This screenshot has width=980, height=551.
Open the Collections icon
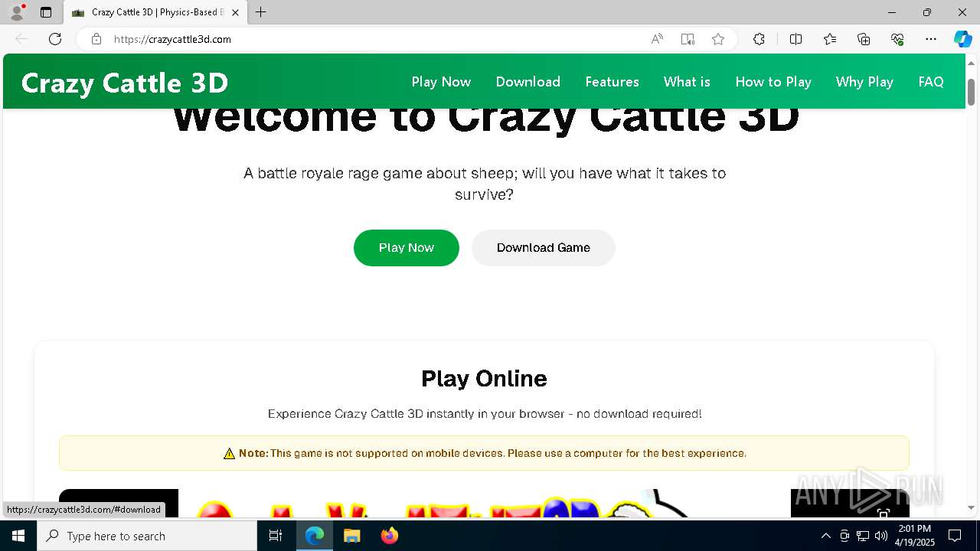tap(864, 39)
